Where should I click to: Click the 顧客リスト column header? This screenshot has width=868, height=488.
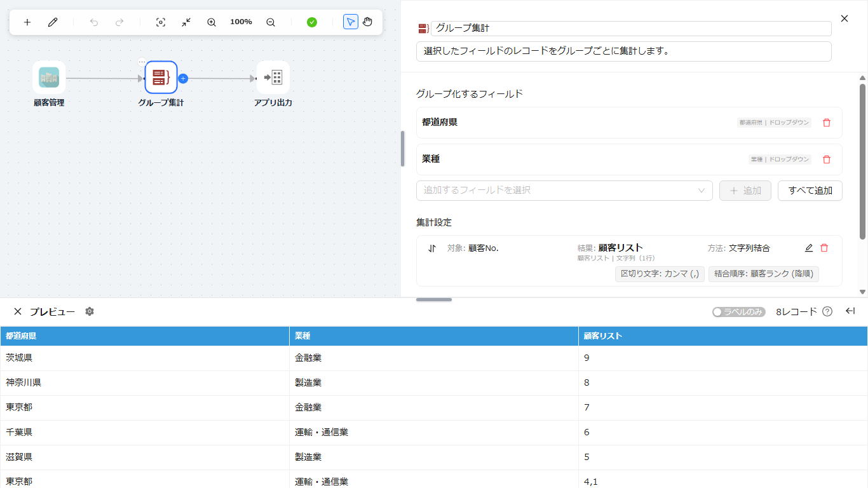point(723,336)
